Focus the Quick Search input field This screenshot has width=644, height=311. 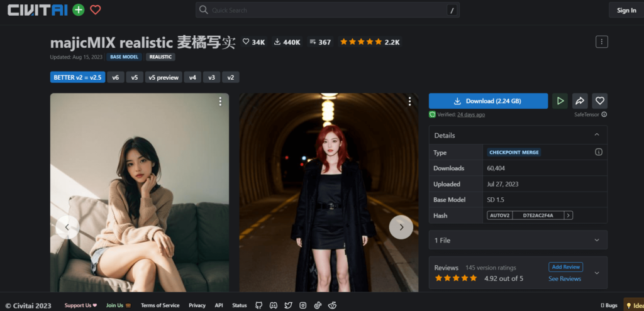[327, 10]
